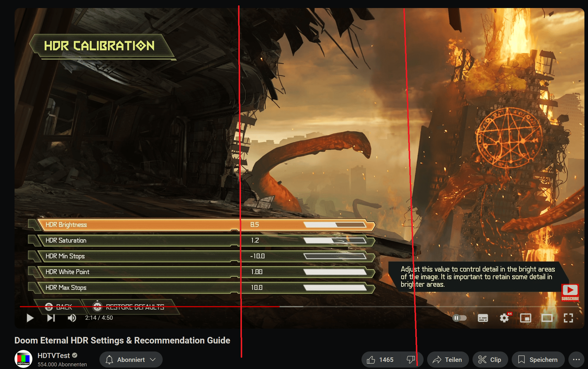Open Abonniert subscription dropdown
This screenshot has height=369, width=588.
pos(131,360)
